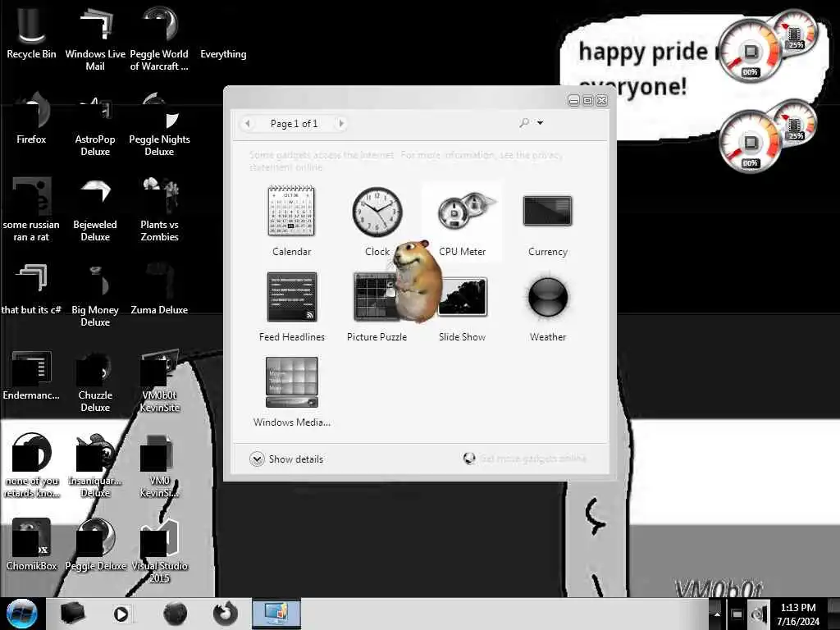Image resolution: width=840 pixels, height=630 pixels.
Task: Open Plants vs Zombies shortcut
Action: [x=159, y=209]
